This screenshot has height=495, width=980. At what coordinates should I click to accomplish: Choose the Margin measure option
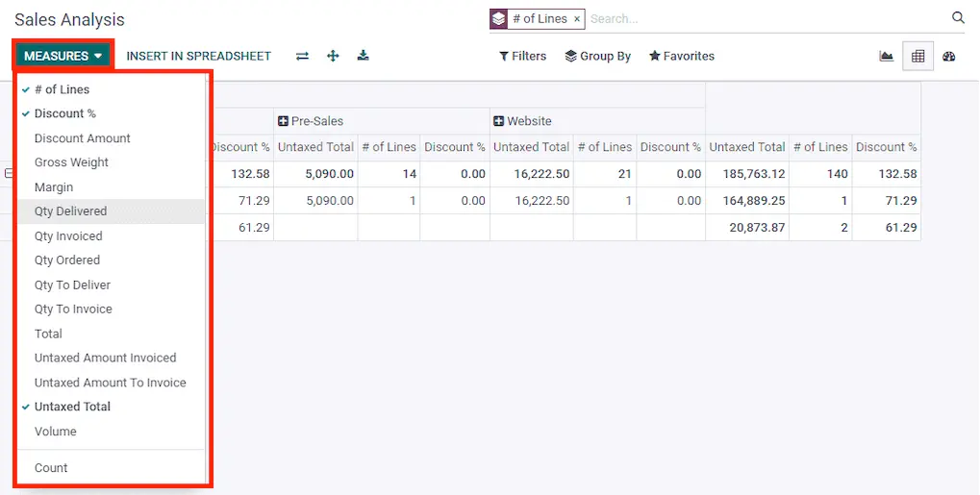[54, 187]
